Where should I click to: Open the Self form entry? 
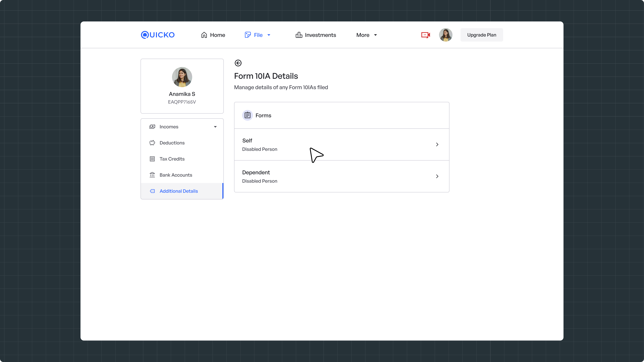(341, 144)
